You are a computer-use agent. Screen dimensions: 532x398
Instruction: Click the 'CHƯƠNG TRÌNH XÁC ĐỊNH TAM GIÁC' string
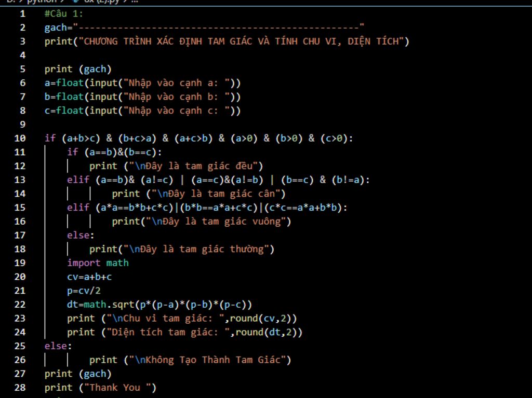pyautogui.click(x=168, y=42)
